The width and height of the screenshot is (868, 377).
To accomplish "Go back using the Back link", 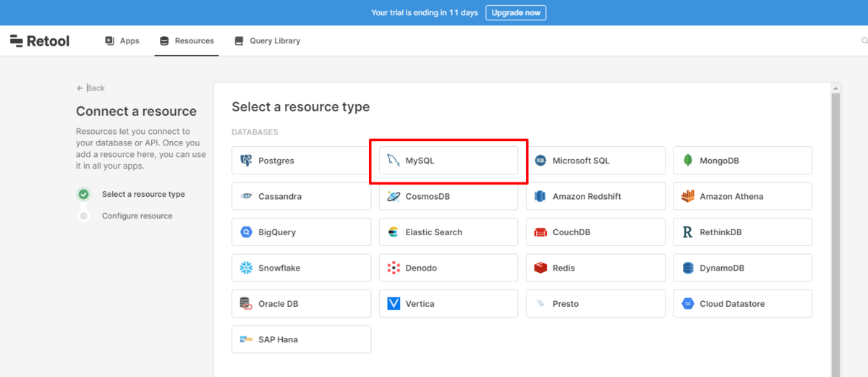I will coord(90,88).
